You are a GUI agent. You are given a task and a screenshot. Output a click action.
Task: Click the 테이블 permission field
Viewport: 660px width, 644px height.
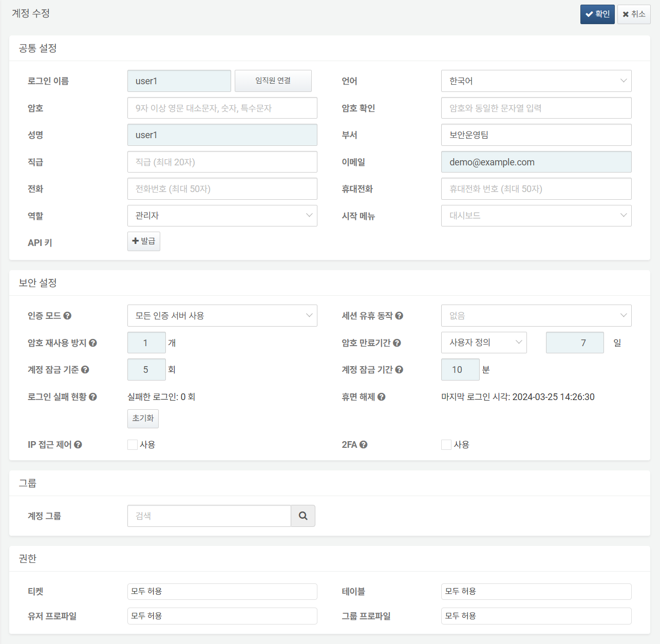pyautogui.click(x=536, y=592)
